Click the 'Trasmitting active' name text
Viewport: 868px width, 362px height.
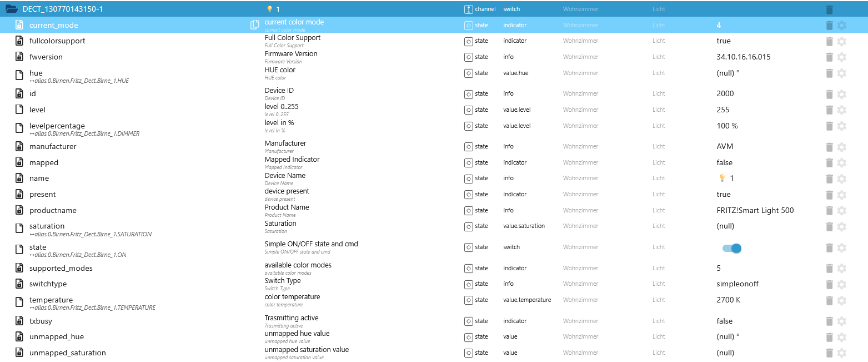tap(292, 318)
